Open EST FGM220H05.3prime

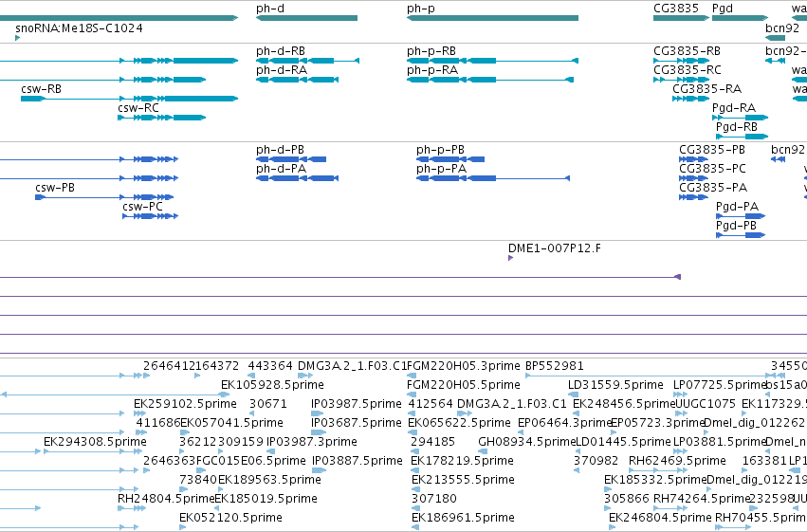pyautogui.click(x=412, y=376)
